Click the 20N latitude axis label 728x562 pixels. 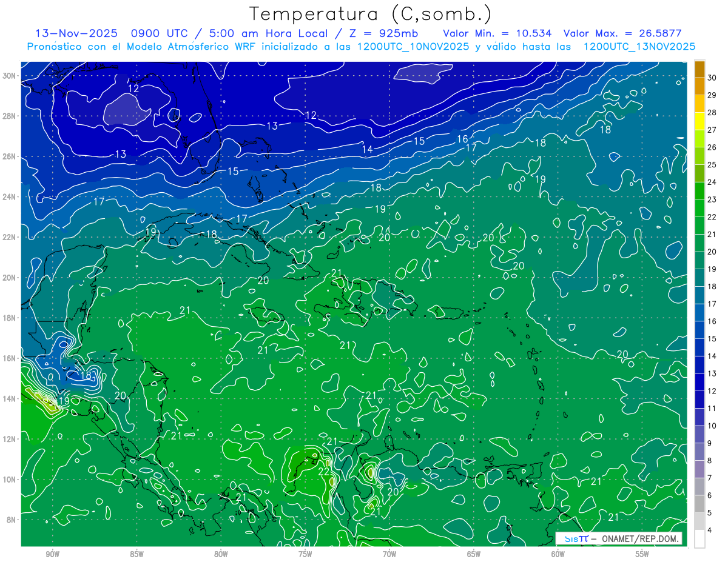pyautogui.click(x=10, y=278)
